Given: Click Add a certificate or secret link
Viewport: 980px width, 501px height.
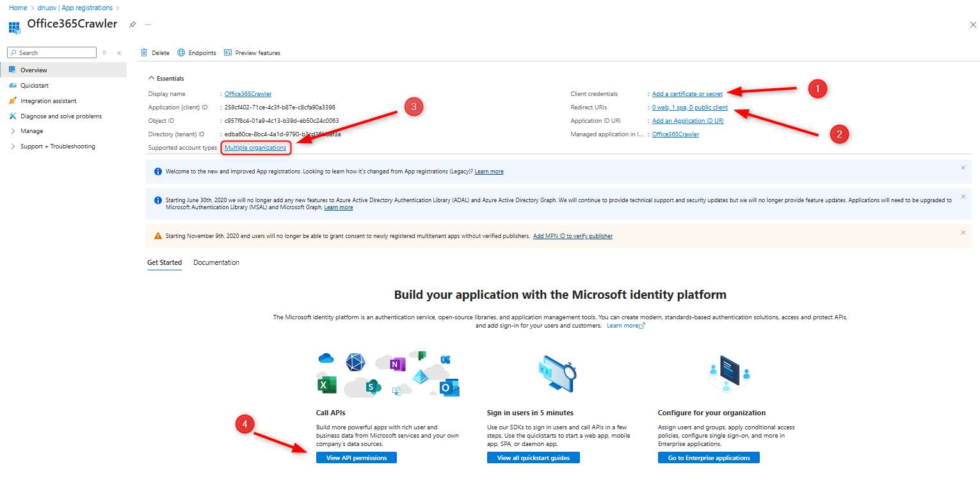Looking at the screenshot, I should [x=687, y=94].
